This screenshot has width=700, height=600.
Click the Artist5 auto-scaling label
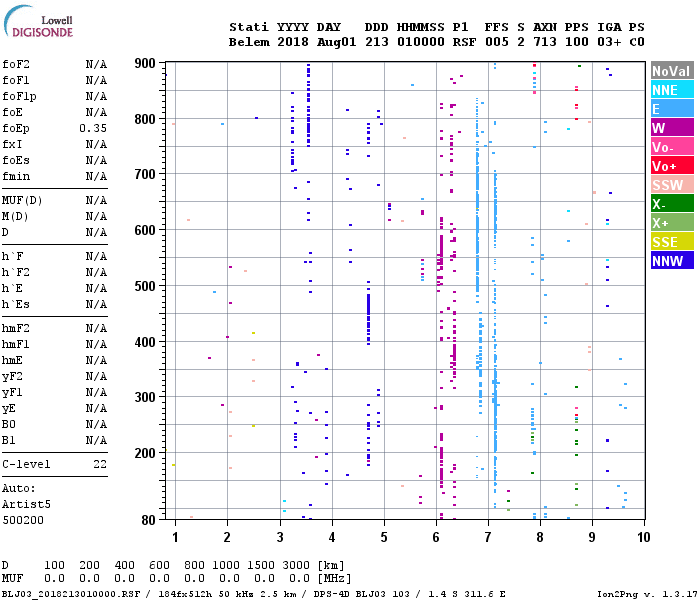(x=26, y=504)
